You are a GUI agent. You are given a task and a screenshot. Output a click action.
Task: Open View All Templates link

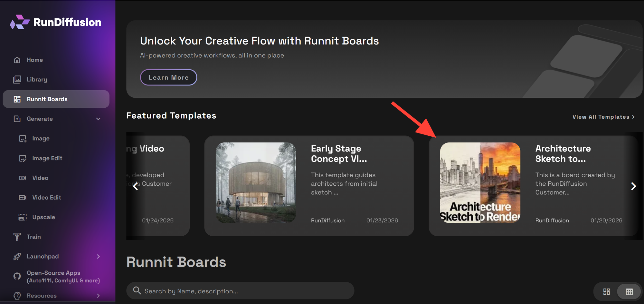(603, 117)
